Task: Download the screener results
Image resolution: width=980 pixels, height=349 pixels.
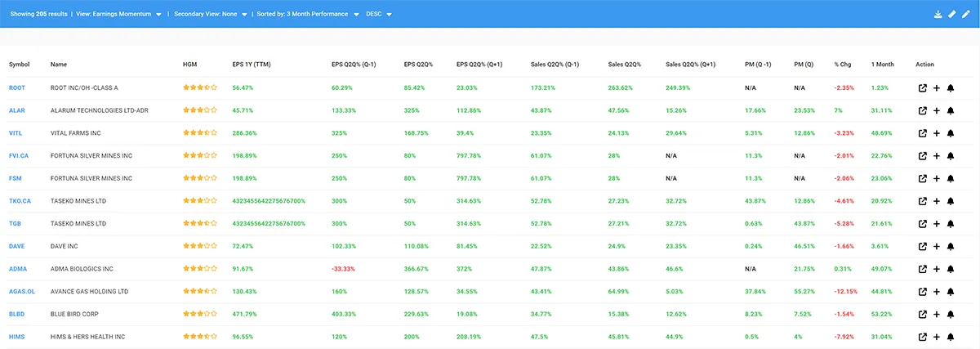Action: click(x=938, y=14)
